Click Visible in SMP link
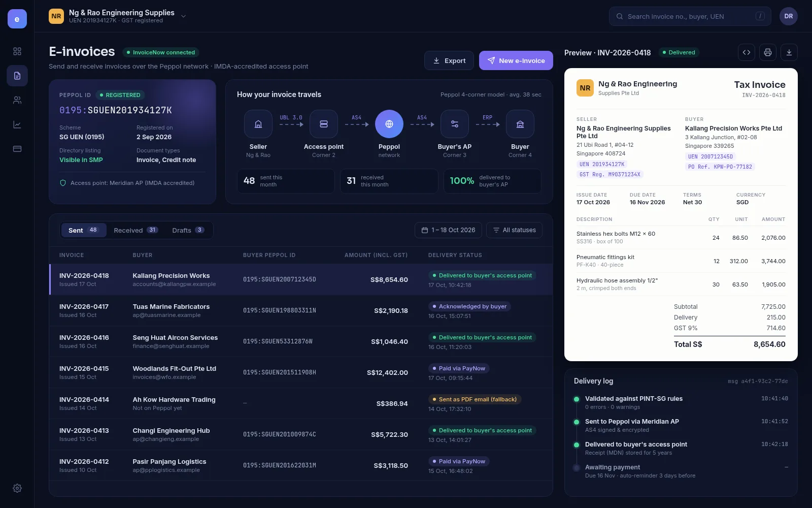 tap(81, 160)
